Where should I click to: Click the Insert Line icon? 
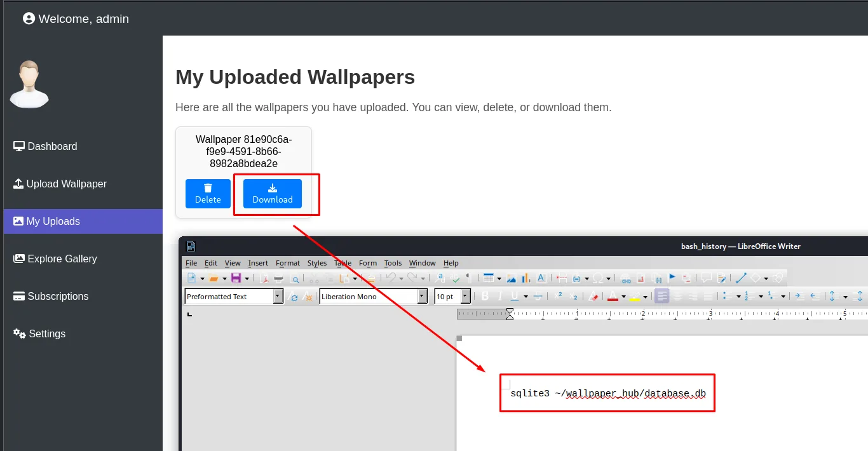tap(741, 278)
